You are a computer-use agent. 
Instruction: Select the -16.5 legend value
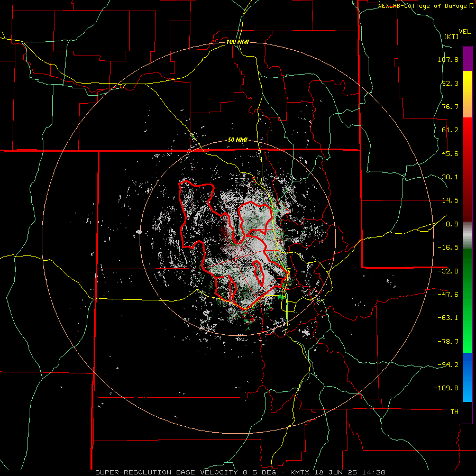point(448,248)
